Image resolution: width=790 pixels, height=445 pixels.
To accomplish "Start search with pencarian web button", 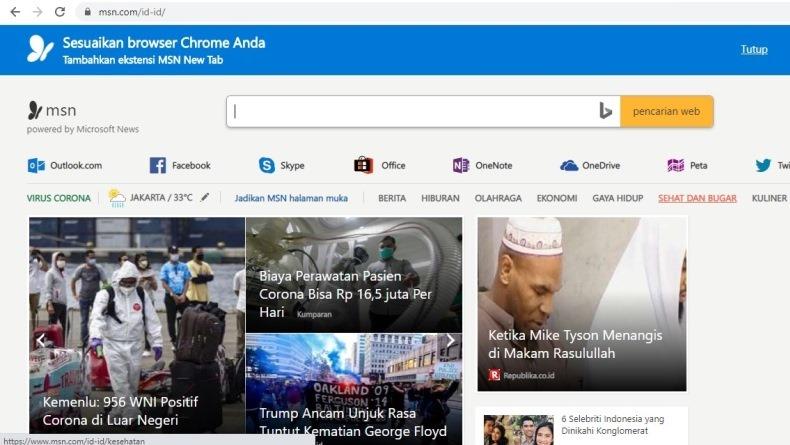I will [x=667, y=111].
